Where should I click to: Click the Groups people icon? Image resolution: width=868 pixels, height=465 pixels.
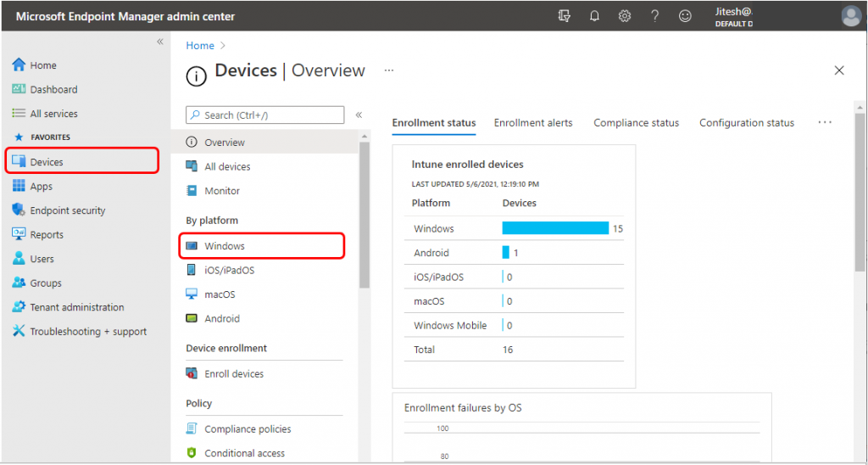point(19,283)
